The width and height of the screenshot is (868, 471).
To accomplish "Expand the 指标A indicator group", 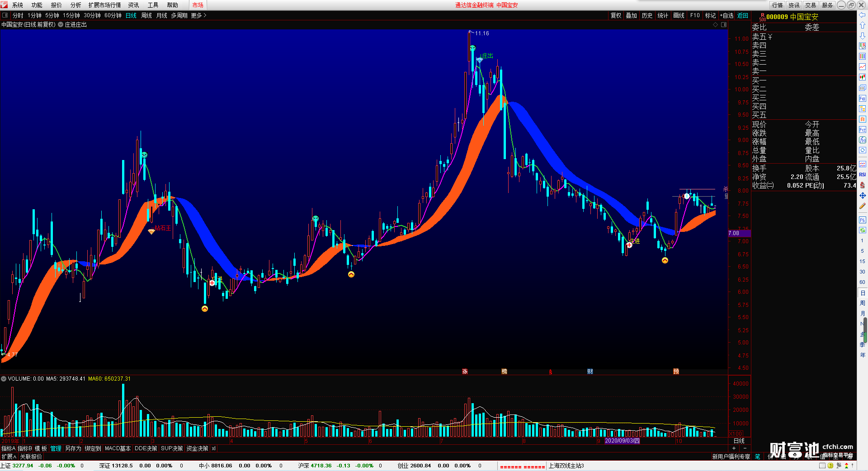I will (8, 448).
